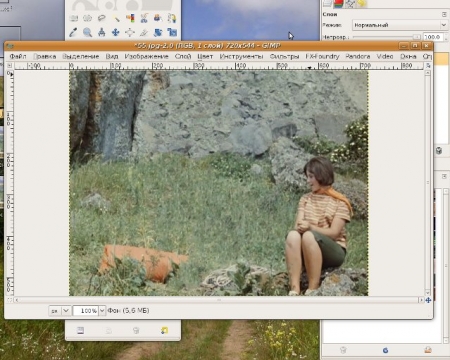This screenshot has width=450, height=360.
Task: Select the Scissors Select tool
Action: pos(144,18)
